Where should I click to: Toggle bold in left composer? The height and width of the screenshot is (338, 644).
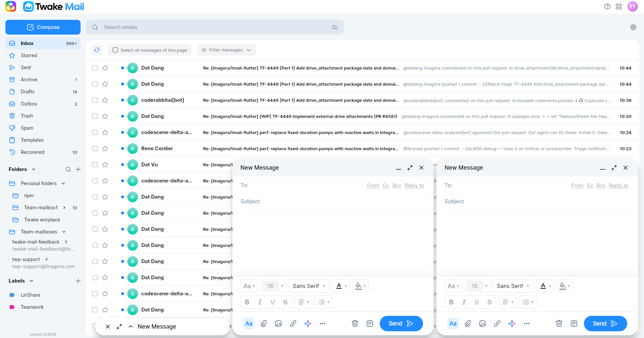pos(247,302)
